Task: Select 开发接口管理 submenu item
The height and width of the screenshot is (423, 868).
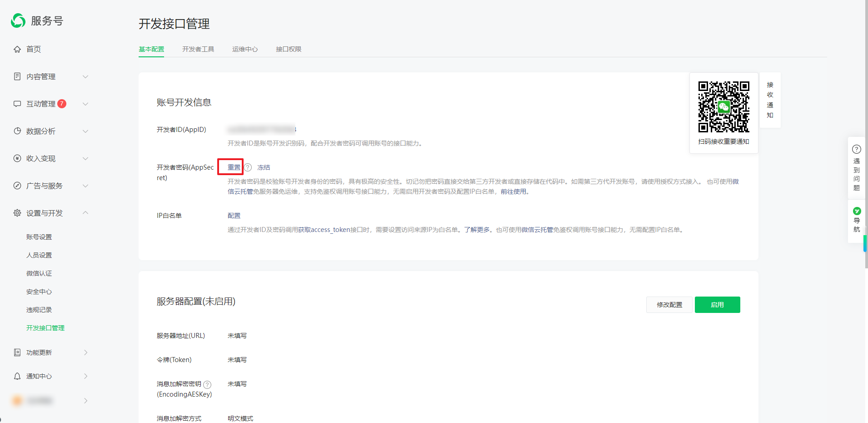Action: click(x=45, y=328)
